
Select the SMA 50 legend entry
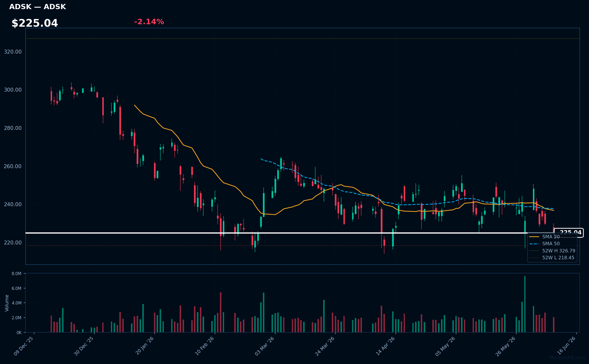coord(545,243)
